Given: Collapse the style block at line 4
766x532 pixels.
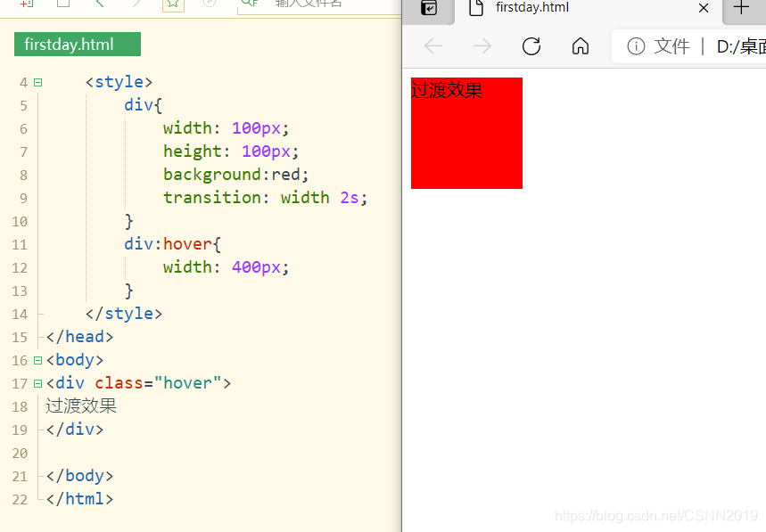Looking at the screenshot, I should (x=37, y=83).
